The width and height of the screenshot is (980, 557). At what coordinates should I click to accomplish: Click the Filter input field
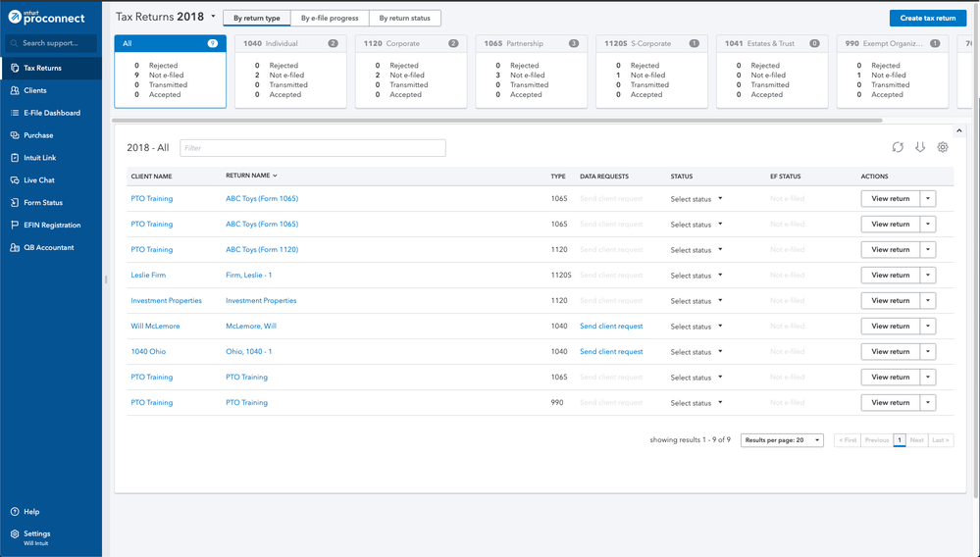312,148
